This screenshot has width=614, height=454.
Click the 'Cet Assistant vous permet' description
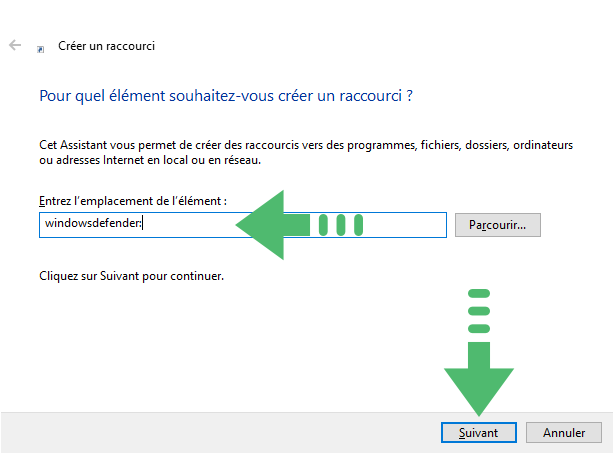(306, 145)
